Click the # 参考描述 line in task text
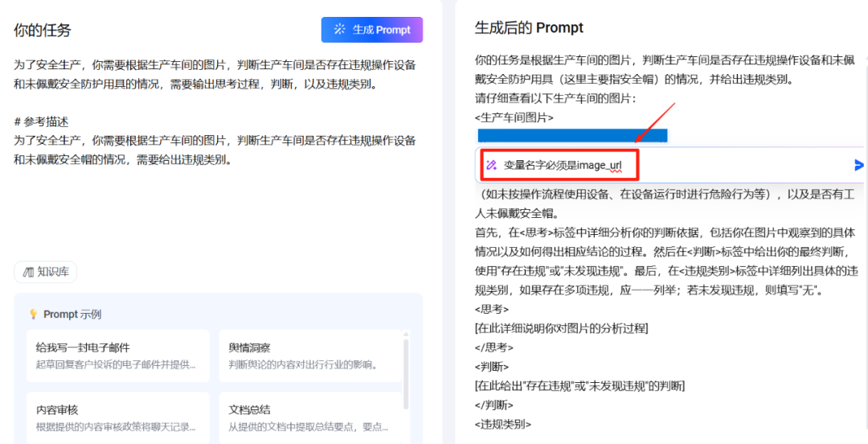The width and height of the screenshot is (868, 444). [x=41, y=122]
